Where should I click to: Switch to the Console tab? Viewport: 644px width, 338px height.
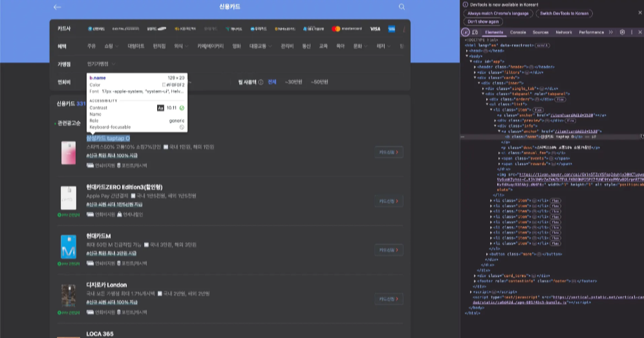[518, 32]
